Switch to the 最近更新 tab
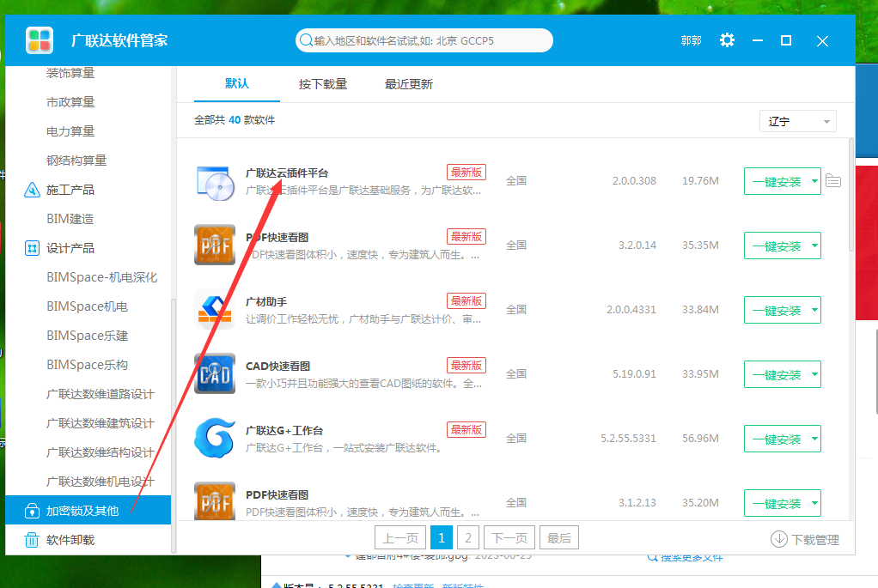The image size is (878, 588). [x=409, y=84]
